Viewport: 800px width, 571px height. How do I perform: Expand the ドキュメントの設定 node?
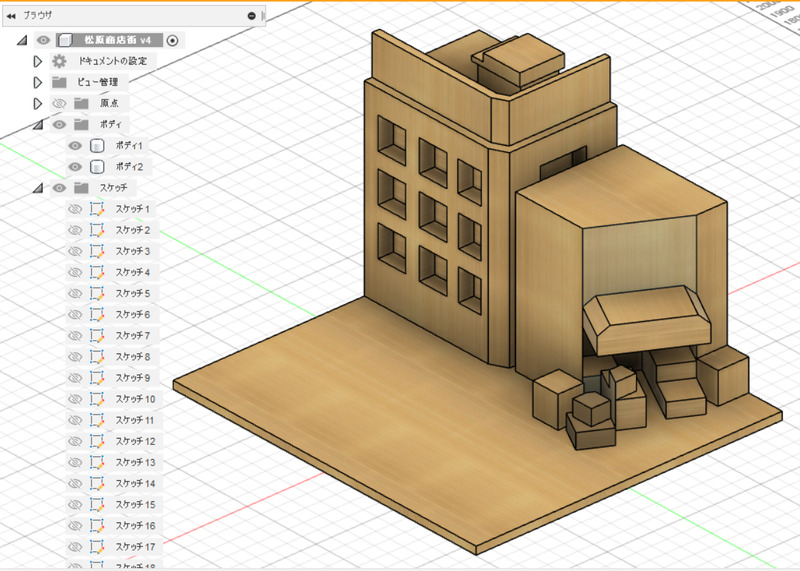[x=38, y=61]
